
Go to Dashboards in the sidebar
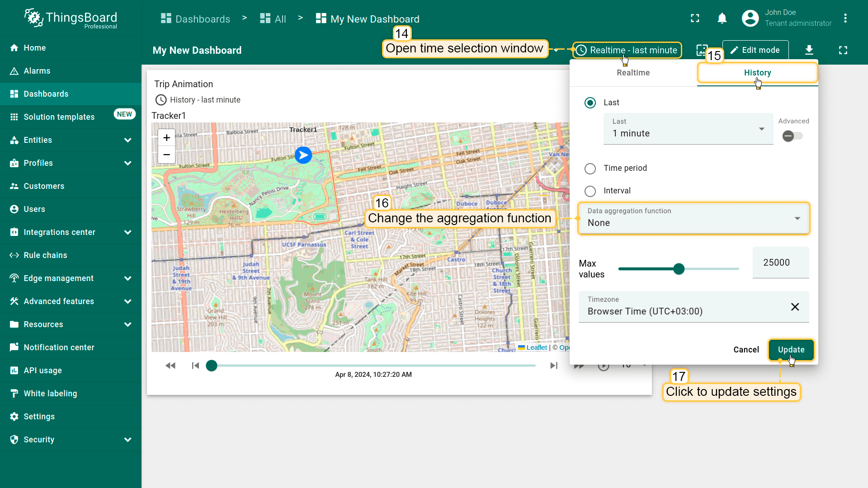[x=71, y=94]
